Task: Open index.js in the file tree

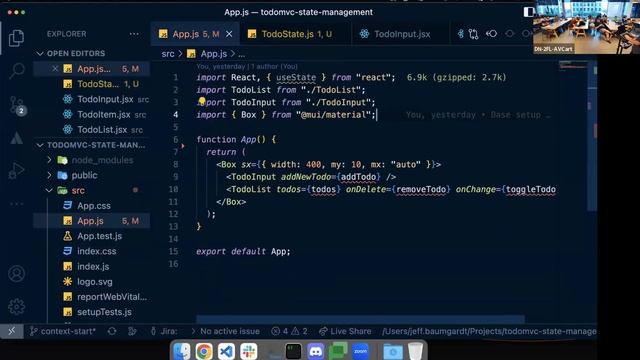Action: (x=93, y=266)
